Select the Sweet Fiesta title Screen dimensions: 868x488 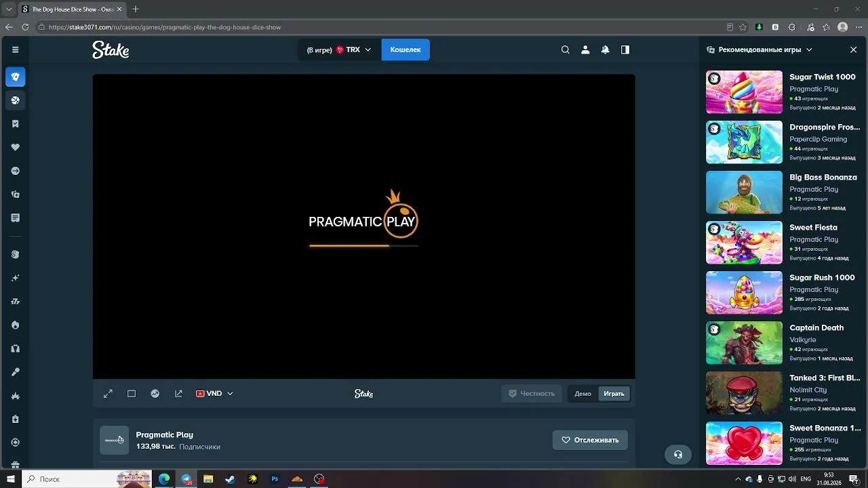tap(813, 228)
